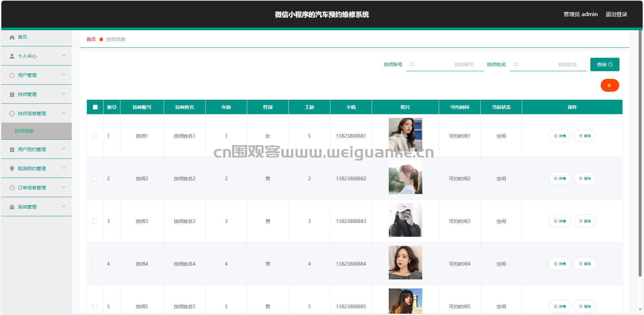Click the home icon in sidebar

click(x=12, y=37)
